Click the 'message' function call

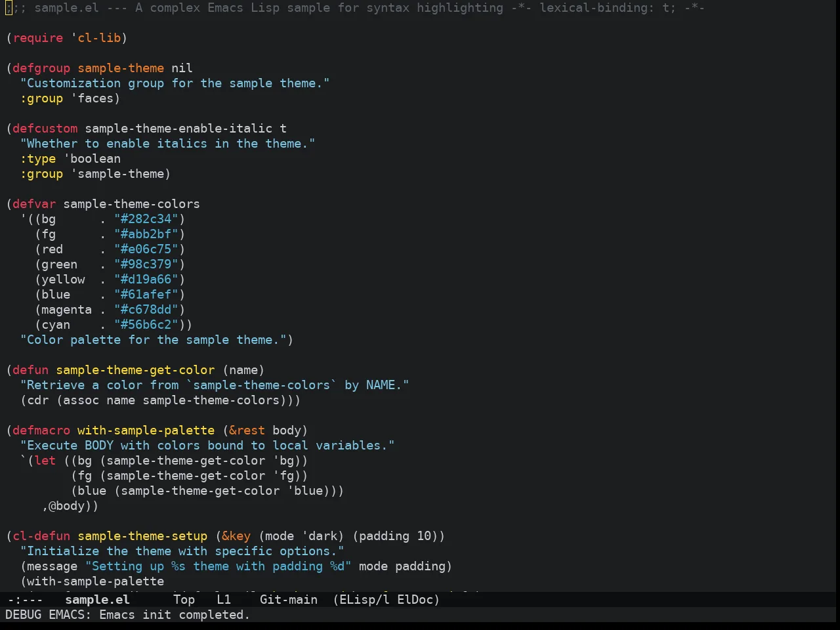(x=52, y=566)
